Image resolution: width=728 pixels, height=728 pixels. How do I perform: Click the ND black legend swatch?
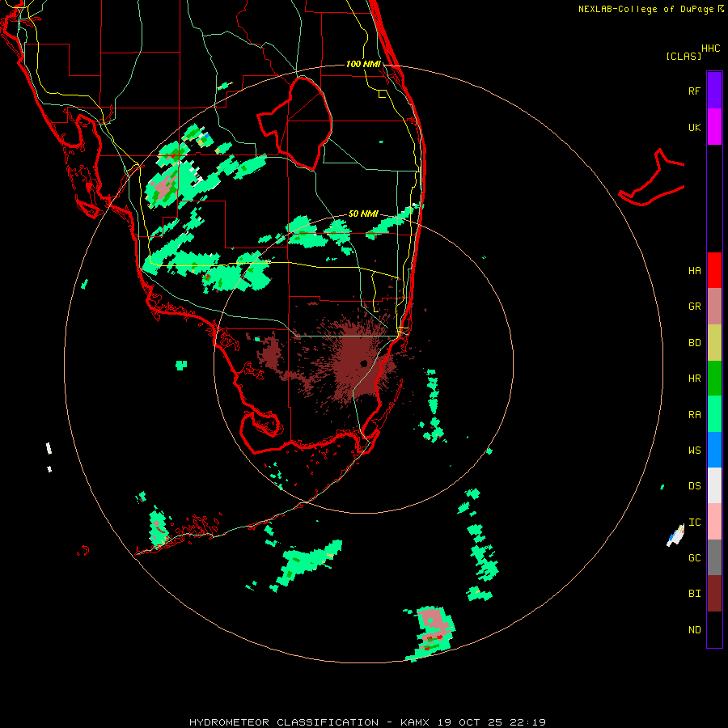(x=714, y=629)
